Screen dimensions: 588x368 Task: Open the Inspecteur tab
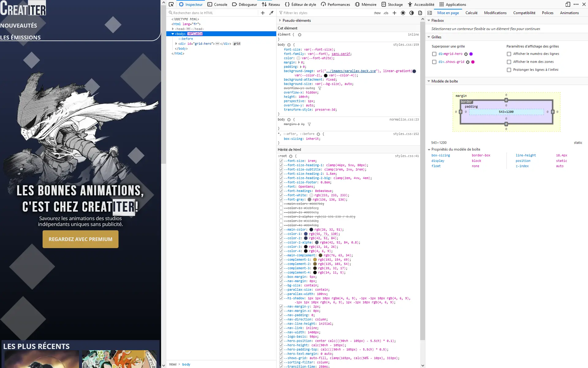(x=191, y=4)
